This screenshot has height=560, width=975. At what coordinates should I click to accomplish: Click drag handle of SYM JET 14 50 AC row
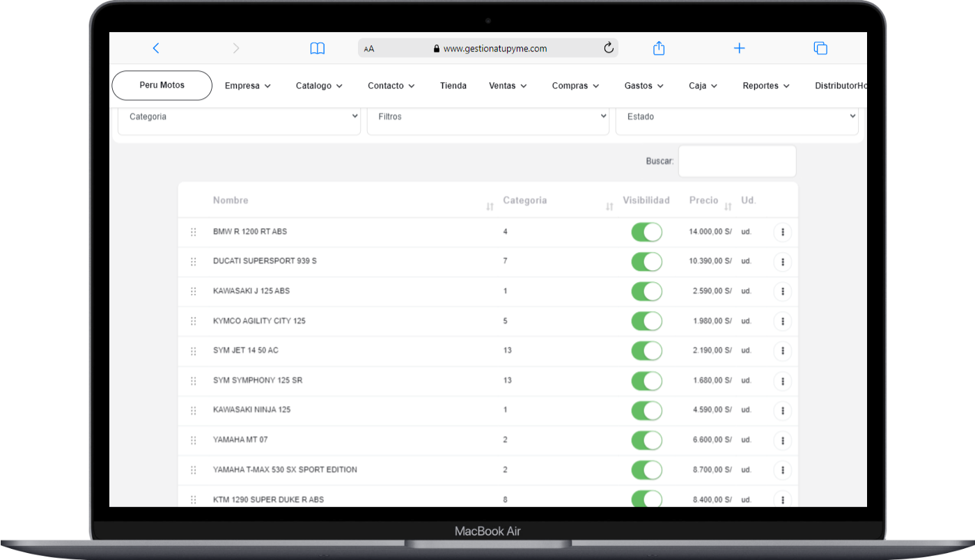tap(194, 351)
